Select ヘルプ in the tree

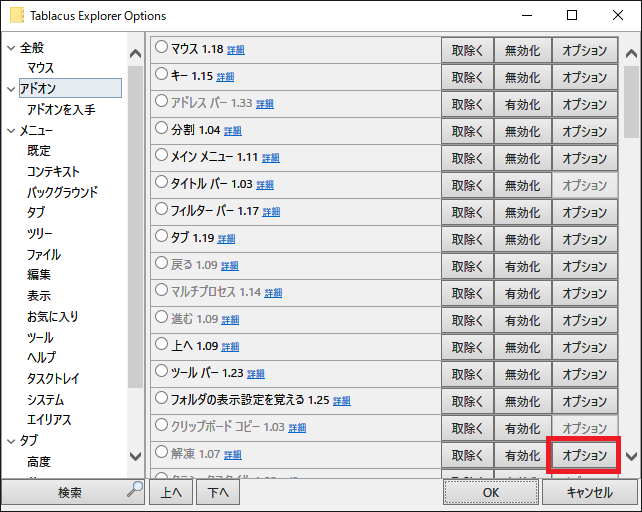click(x=41, y=358)
